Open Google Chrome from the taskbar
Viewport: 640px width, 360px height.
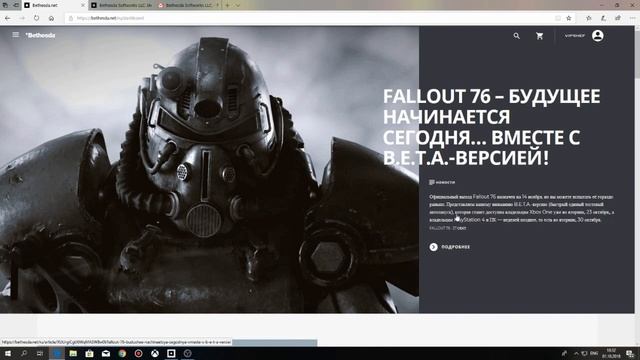click(122, 353)
